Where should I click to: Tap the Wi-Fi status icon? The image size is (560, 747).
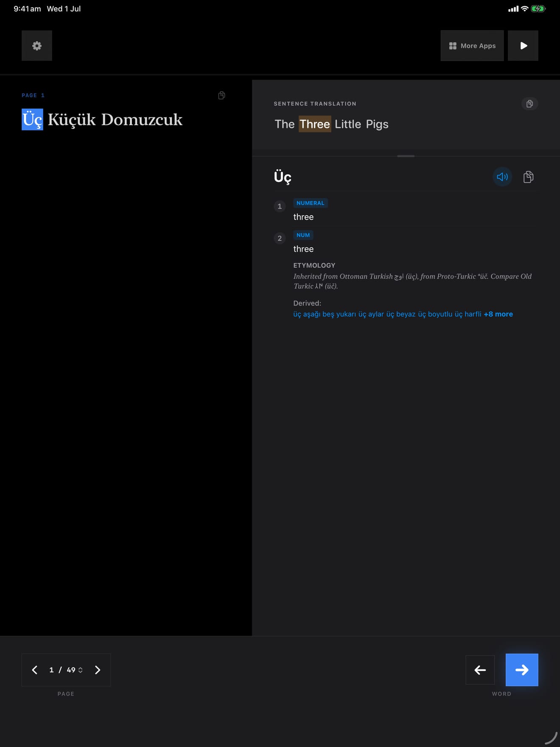point(525,8)
